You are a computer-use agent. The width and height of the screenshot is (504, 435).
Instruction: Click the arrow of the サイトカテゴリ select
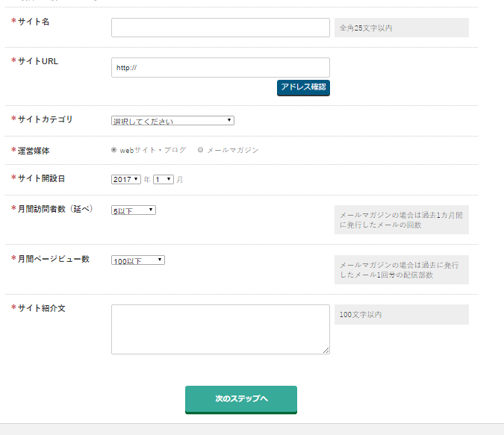229,120
